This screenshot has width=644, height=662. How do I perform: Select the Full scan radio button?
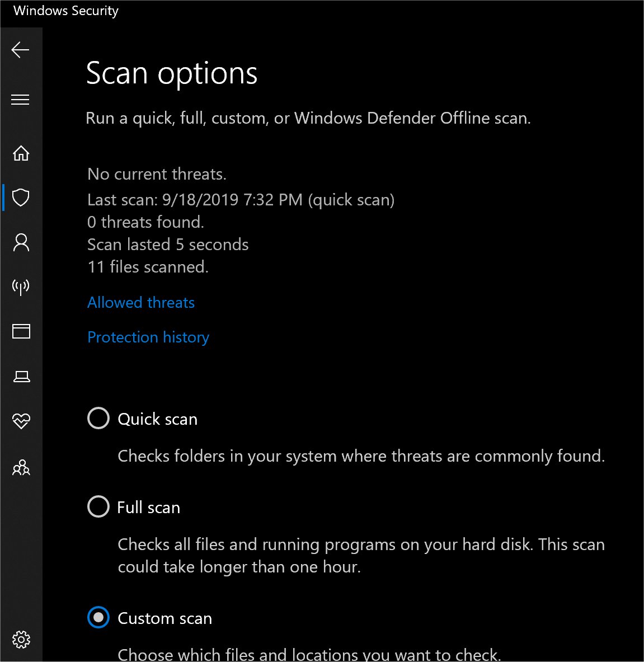tap(98, 506)
